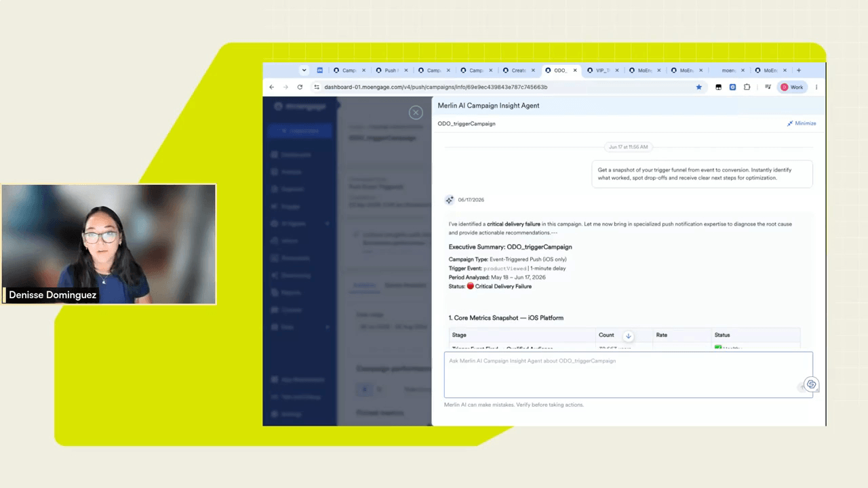Image resolution: width=868 pixels, height=488 pixels.
Task: Go back to the previous browser page
Action: tap(271, 87)
